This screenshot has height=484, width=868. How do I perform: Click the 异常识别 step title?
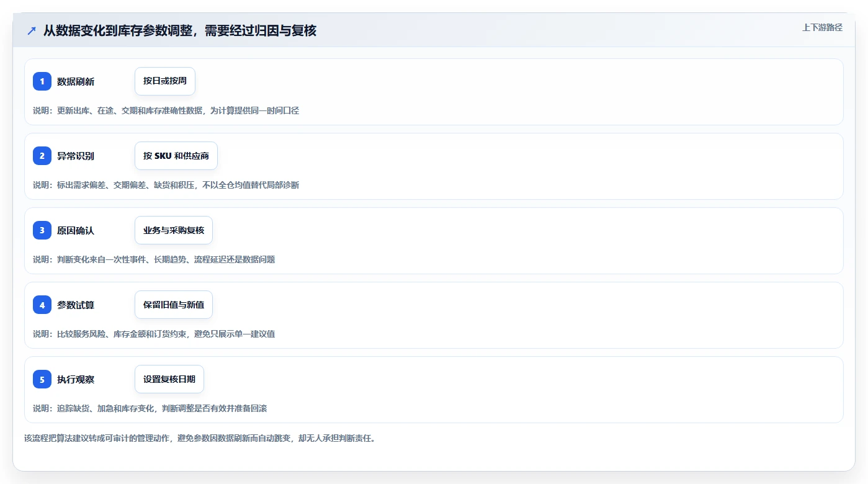click(x=76, y=156)
